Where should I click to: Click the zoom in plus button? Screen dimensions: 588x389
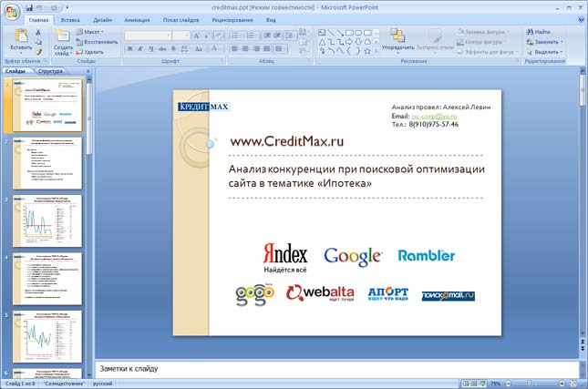click(x=562, y=384)
